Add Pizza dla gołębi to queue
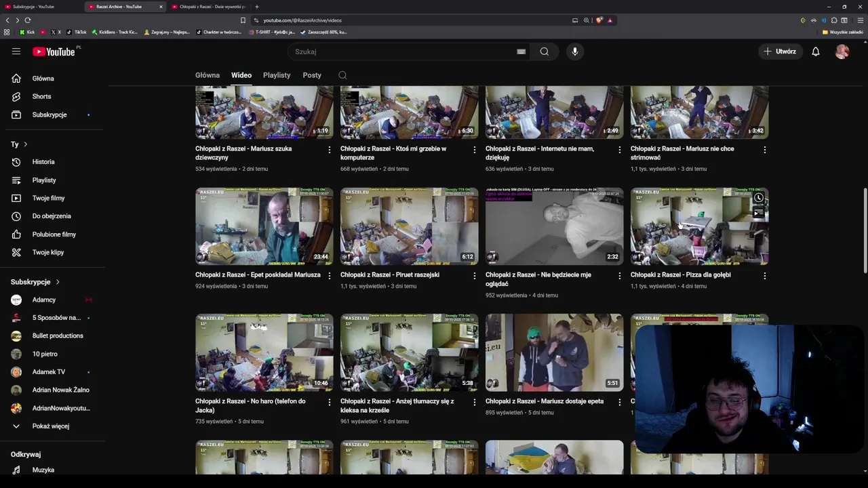 [x=759, y=213]
